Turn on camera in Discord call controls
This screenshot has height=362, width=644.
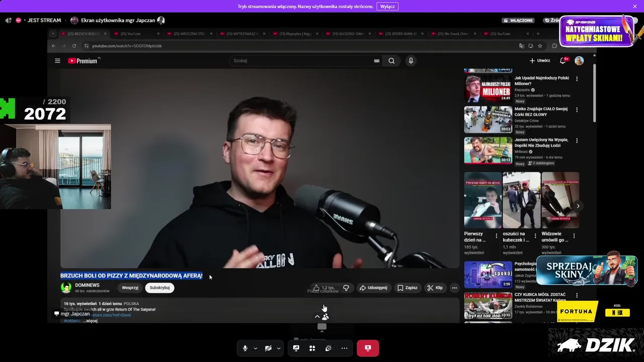coord(268,348)
